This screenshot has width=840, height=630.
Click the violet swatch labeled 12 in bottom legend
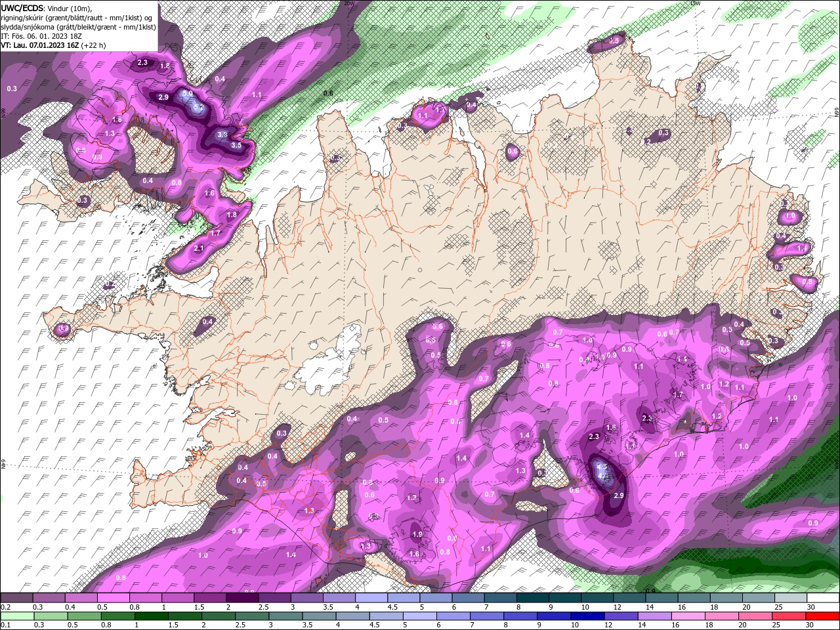click(621, 616)
